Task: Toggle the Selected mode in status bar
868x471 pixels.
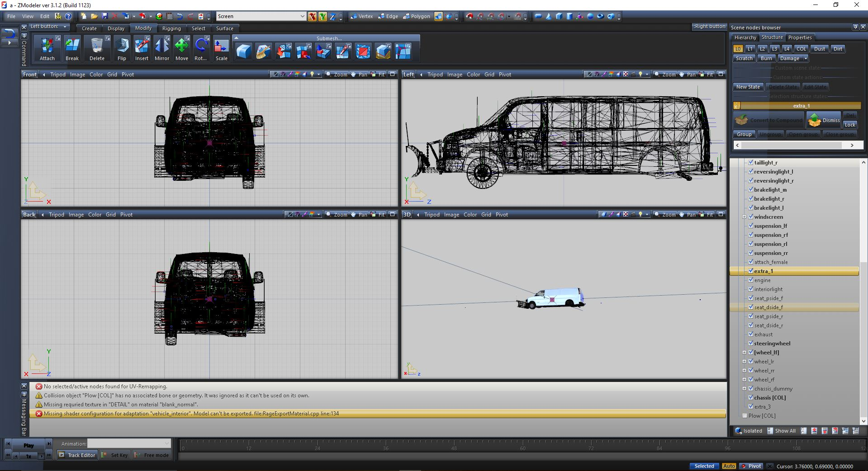Action: pos(704,466)
